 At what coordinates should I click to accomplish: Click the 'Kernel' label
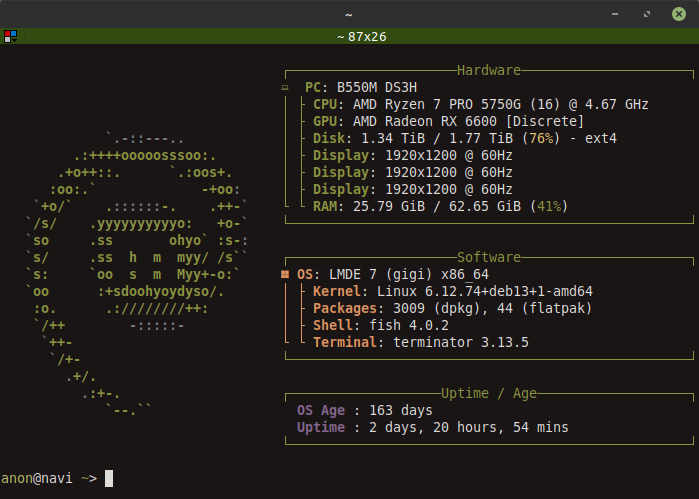pyautogui.click(x=337, y=291)
